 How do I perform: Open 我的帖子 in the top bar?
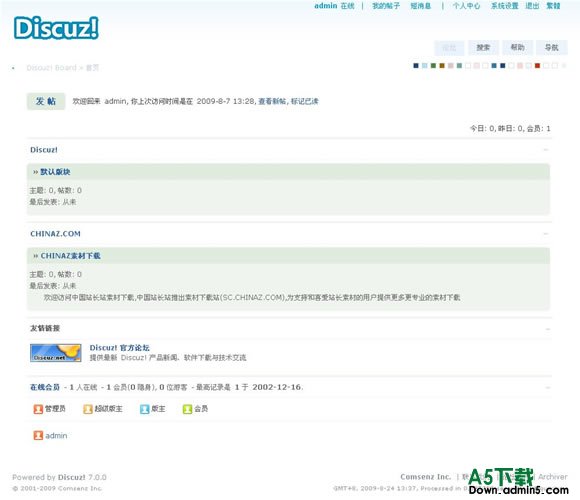click(x=386, y=6)
